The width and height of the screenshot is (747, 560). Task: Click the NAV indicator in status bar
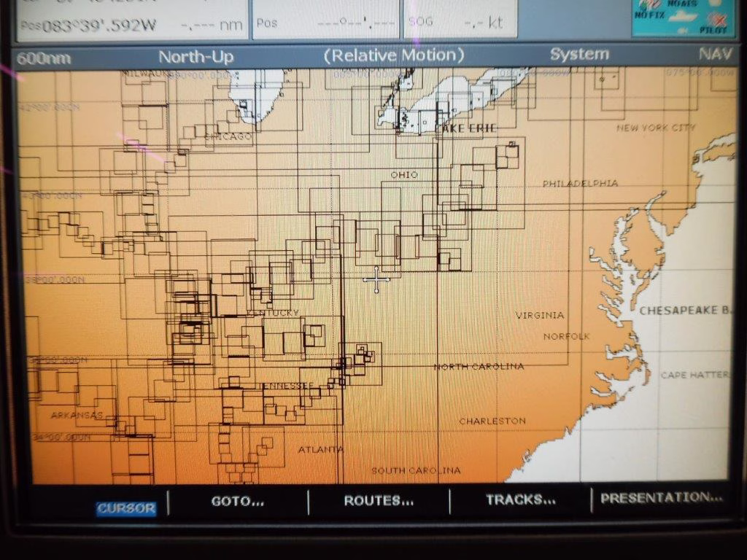tap(715, 55)
